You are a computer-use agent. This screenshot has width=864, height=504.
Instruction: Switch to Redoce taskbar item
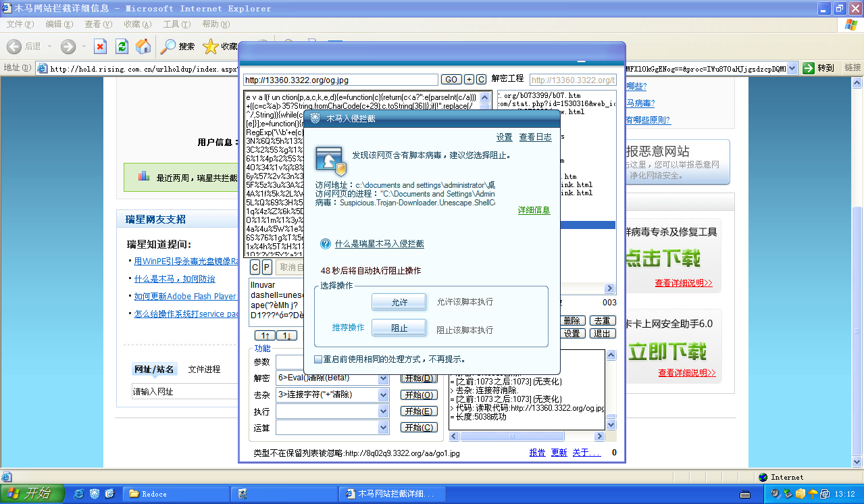(178, 494)
